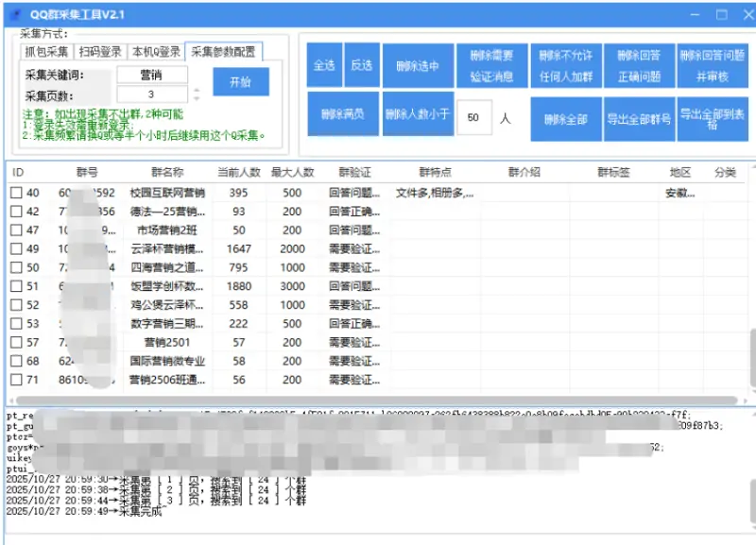Click the 删除需要验证消息 button
Image resolution: width=756 pixels, height=545 pixels.
(x=490, y=66)
